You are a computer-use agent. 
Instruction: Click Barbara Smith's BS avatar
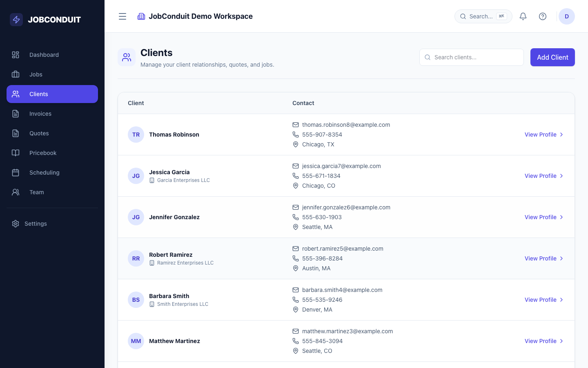(x=136, y=300)
